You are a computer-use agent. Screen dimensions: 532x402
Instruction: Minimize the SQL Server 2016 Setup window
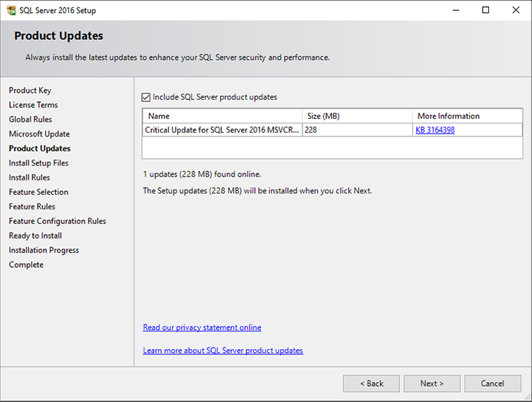(x=456, y=10)
